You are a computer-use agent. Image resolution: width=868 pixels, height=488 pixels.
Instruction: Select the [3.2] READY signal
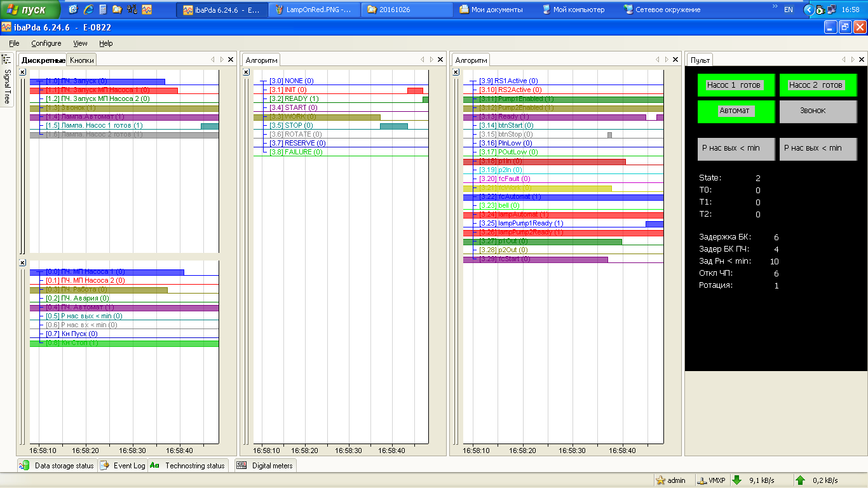pos(294,99)
